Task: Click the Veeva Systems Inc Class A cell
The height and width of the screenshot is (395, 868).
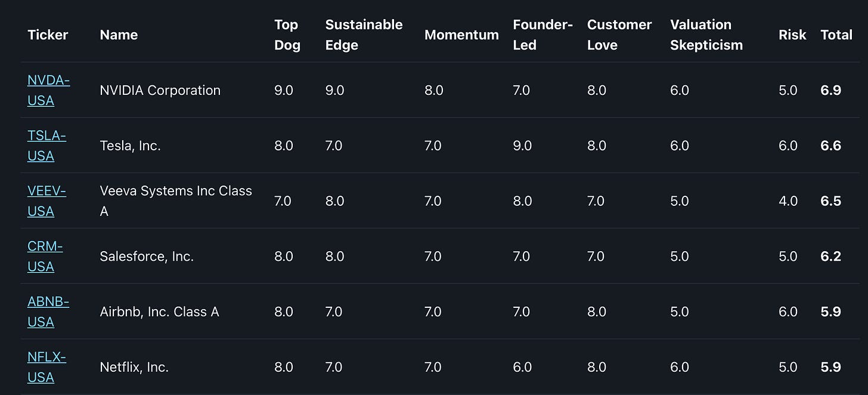Action: [176, 201]
